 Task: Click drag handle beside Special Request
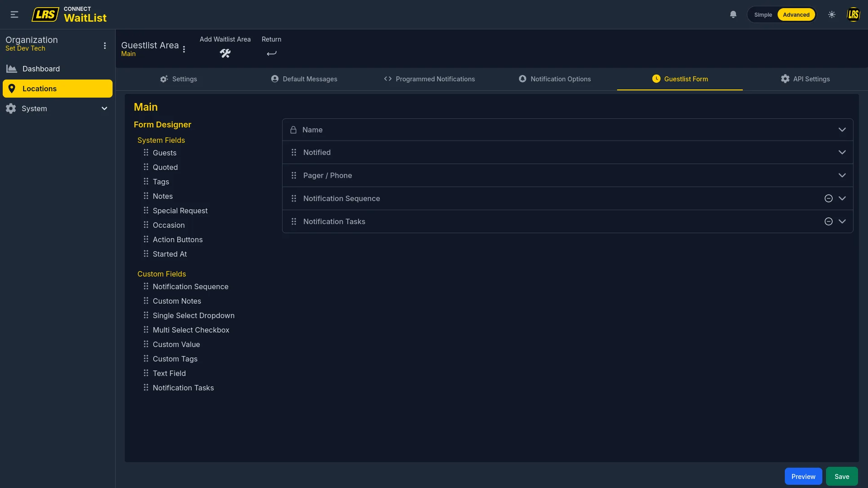[x=146, y=211]
